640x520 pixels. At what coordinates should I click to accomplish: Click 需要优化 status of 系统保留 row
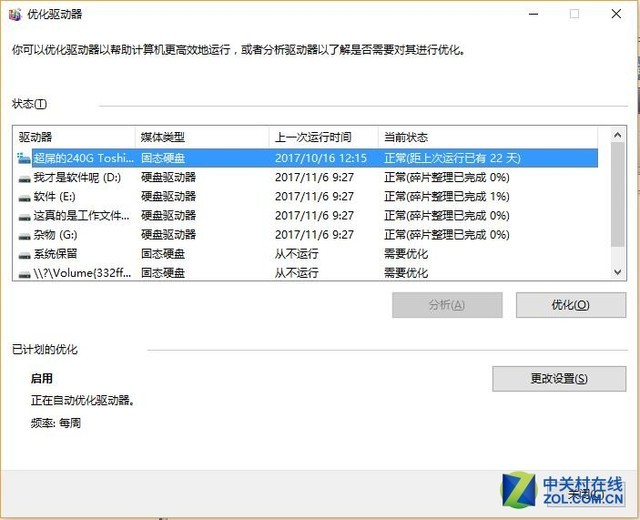click(x=406, y=254)
